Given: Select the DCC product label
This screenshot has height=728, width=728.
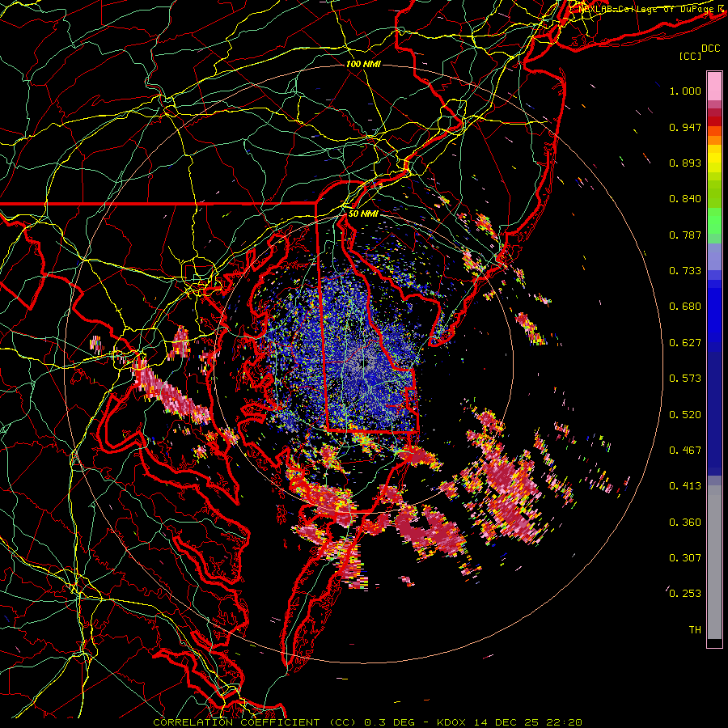Looking at the screenshot, I should pyautogui.click(x=710, y=49).
